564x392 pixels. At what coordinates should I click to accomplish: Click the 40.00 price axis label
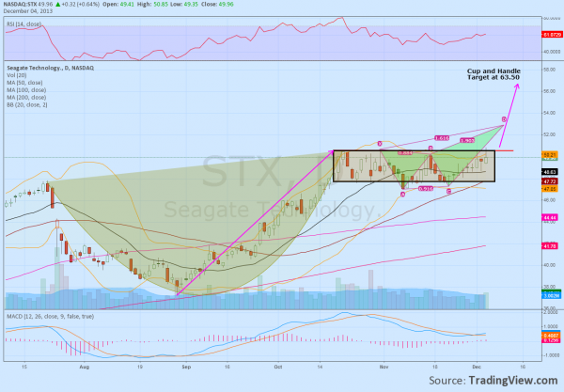[x=549, y=265]
